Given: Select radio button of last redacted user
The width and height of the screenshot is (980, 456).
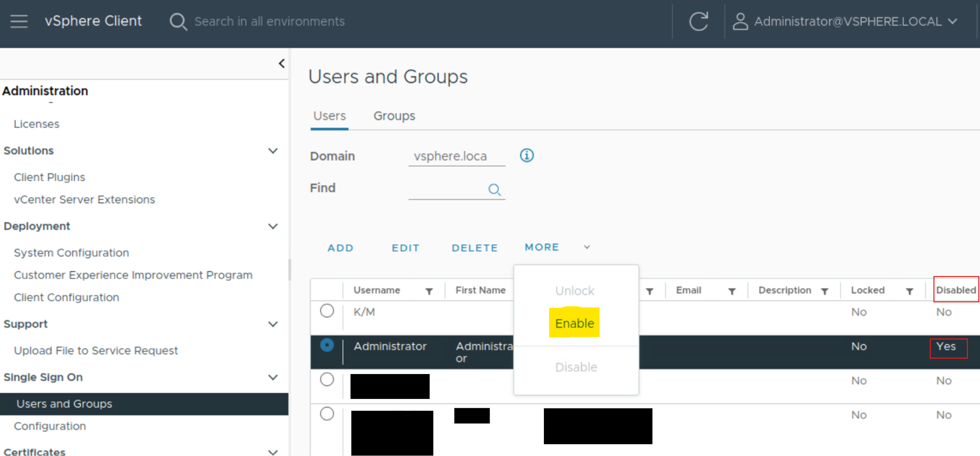Looking at the screenshot, I should tap(327, 414).
